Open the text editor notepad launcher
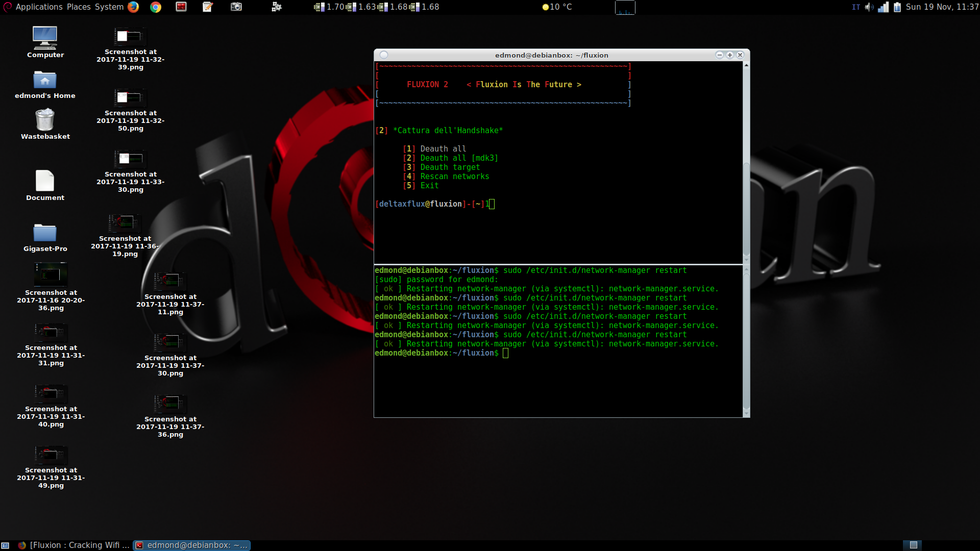Viewport: 980px width, 551px height. (x=208, y=7)
